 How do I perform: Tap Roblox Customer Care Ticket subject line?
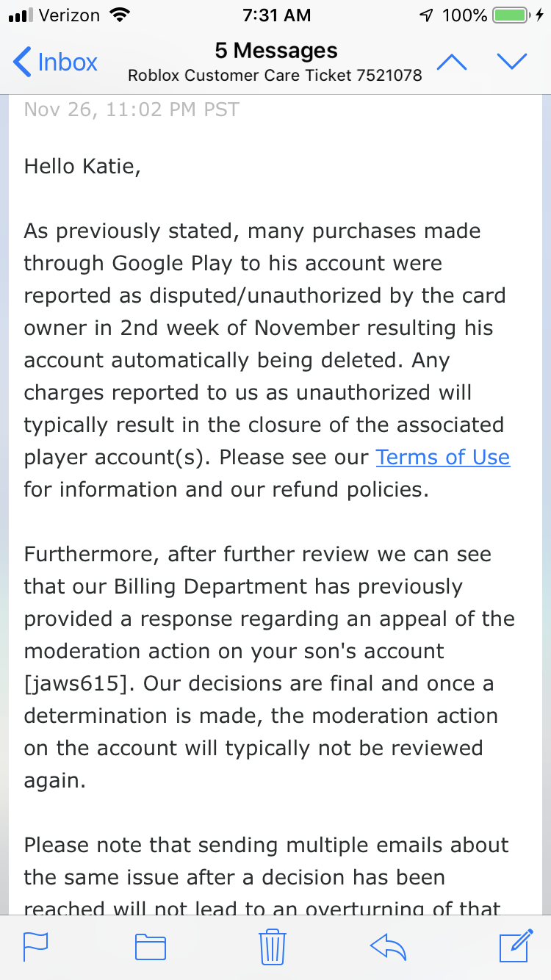pos(275,75)
